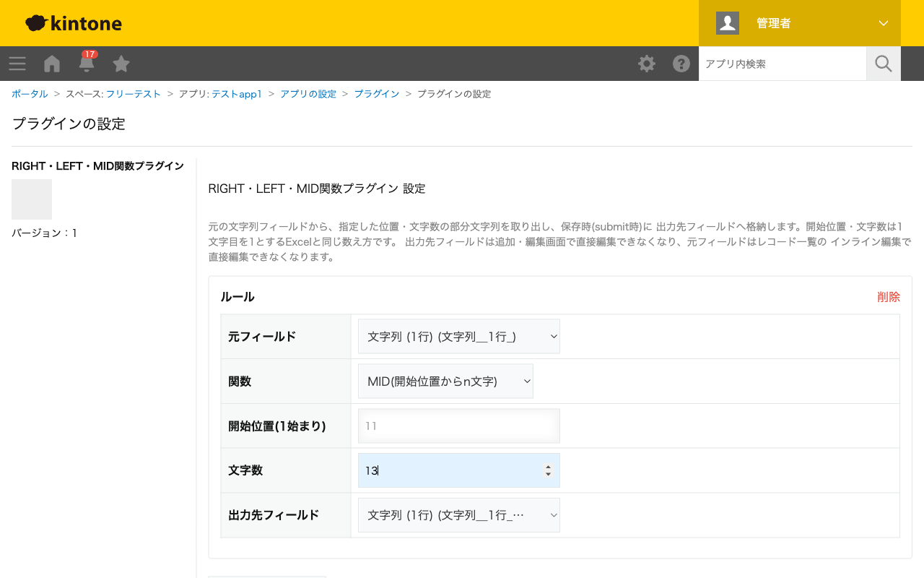
Task: Click the 出力先フィールド row label
Action: click(x=274, y=515)
